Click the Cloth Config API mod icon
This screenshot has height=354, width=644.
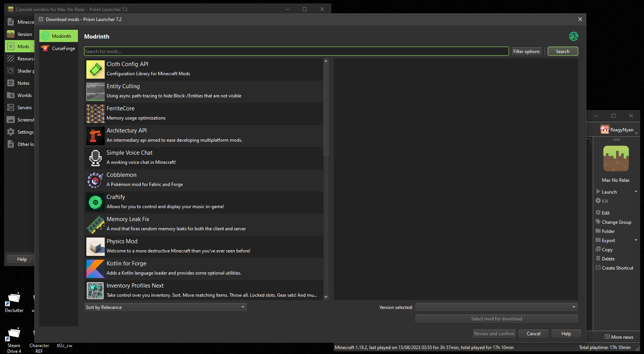point(96,70)
